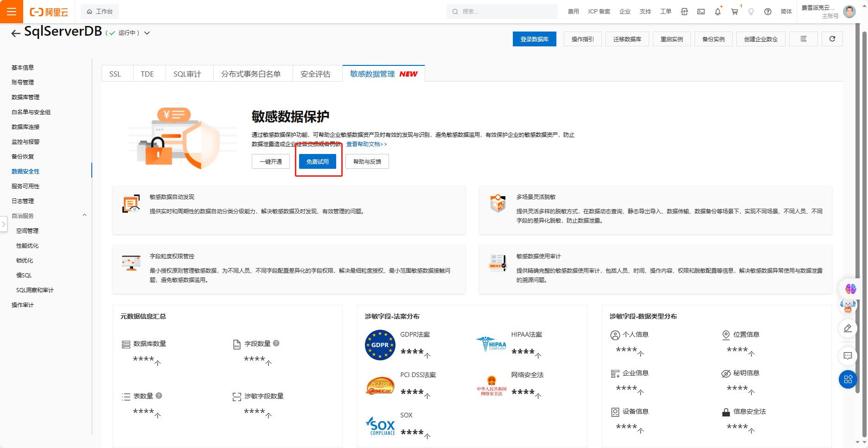This screenshot has height=448, width=868.
Task: Open 数据库管理 in the sidebar
Action: click(x=26, y=97)
